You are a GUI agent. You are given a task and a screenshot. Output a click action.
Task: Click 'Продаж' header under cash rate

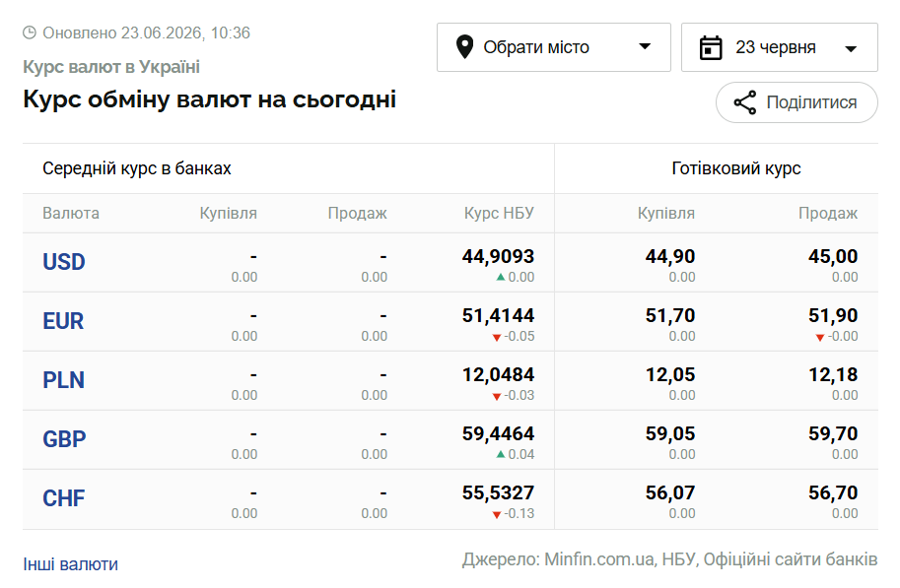828,214
